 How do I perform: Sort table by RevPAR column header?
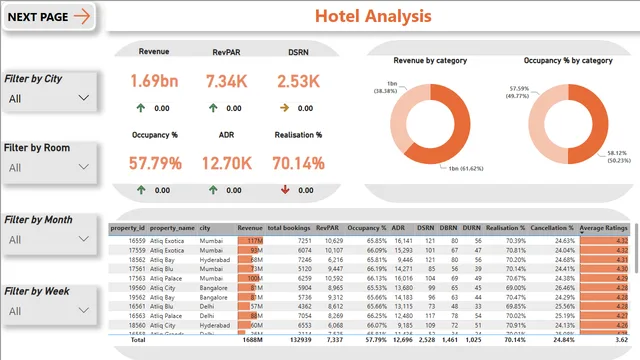(327, 228)
